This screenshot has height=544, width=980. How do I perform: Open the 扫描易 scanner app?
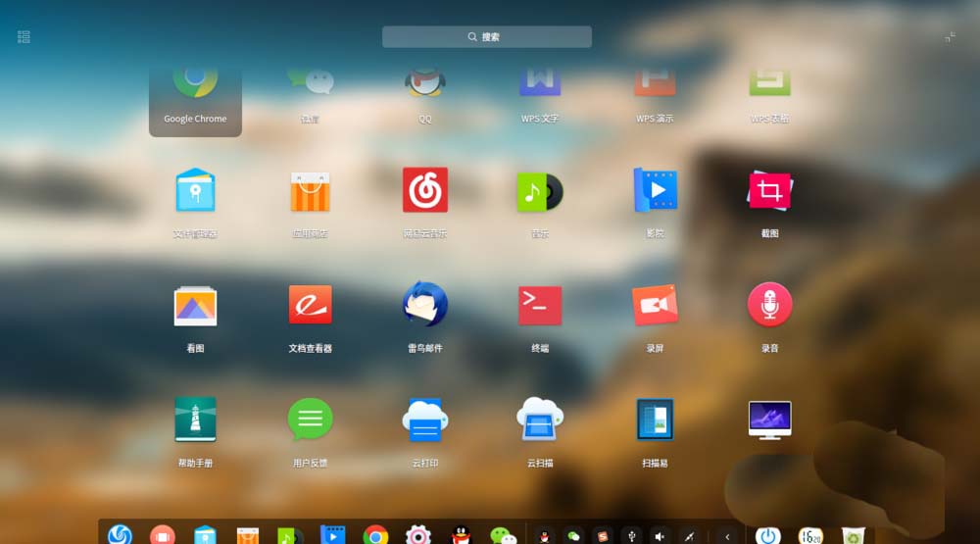pos(655,419)
